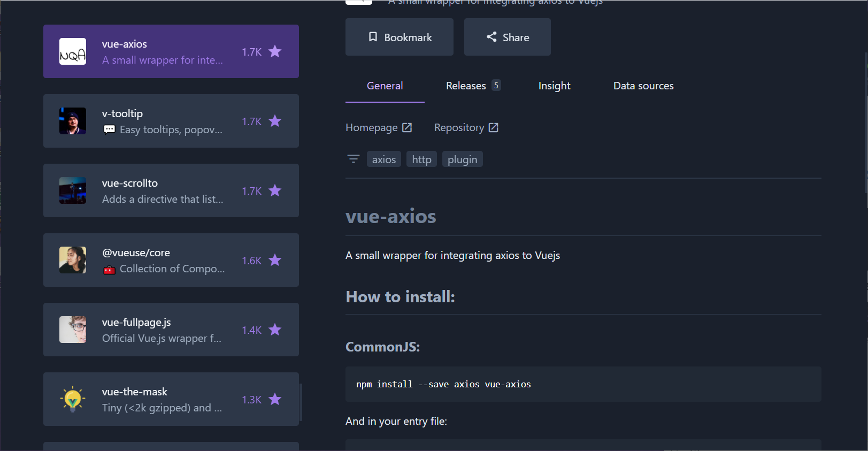
Task: Click the Repository external link icon
Action: [x=494, y=127]
